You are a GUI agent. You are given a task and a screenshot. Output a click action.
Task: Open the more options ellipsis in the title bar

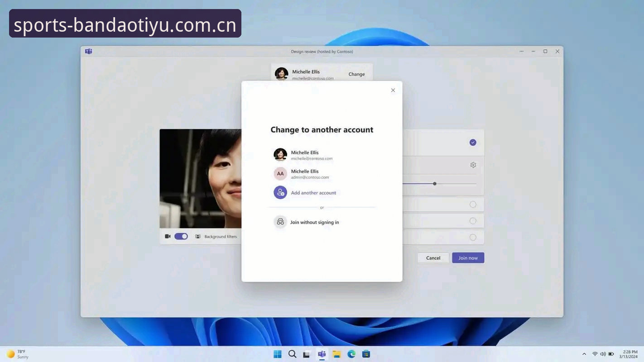pos(521,51)
